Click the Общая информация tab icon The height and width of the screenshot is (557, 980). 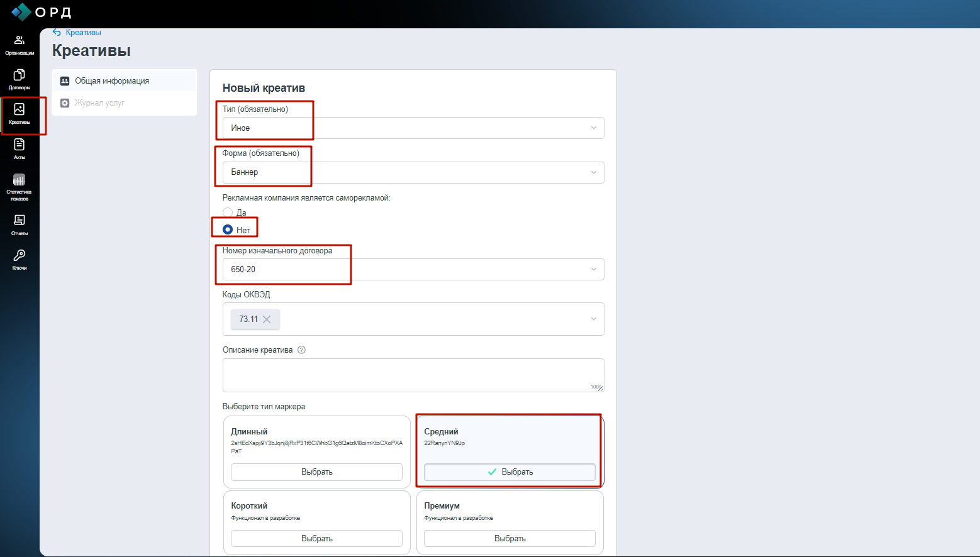(65, 81)
